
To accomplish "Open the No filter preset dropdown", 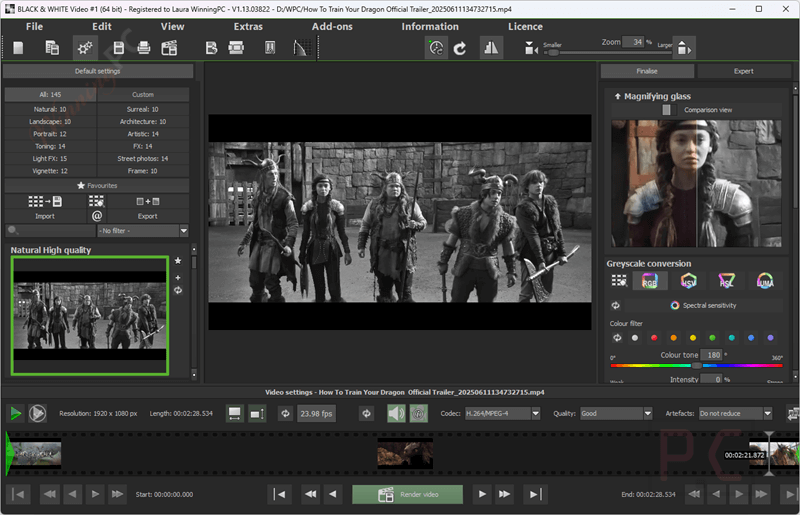I will click(x=143, y=231).
